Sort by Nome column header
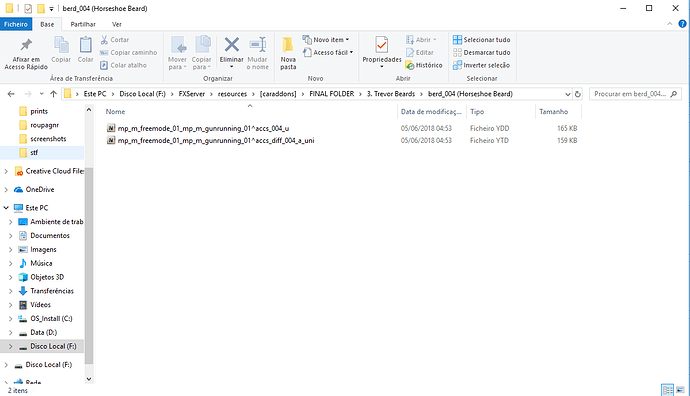Screen dimensions: 690x396 coord(115,112)
